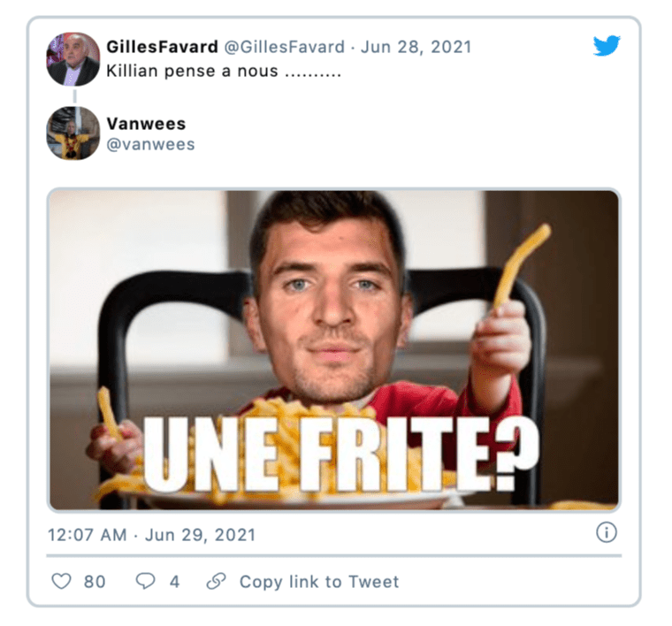Click the 80 likes count
This screenshot has height=626, width=672.
point(95,582)
